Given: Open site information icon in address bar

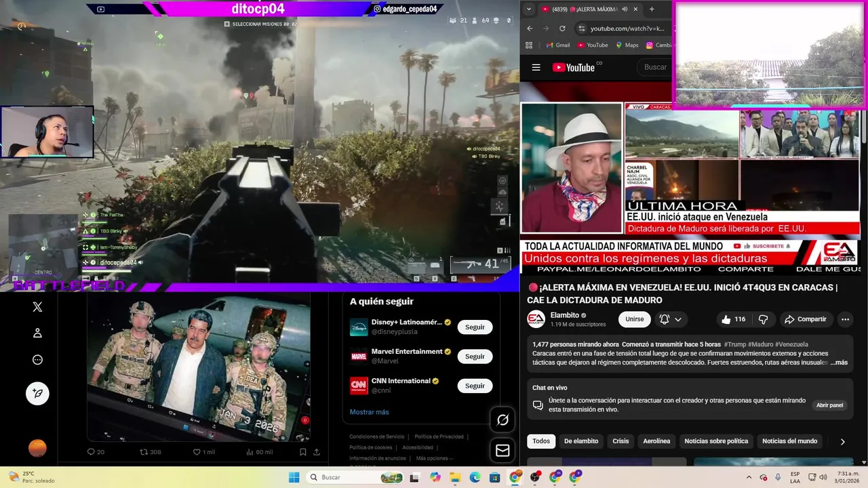Looking at the screenshot, I should [x=581, y=28].
